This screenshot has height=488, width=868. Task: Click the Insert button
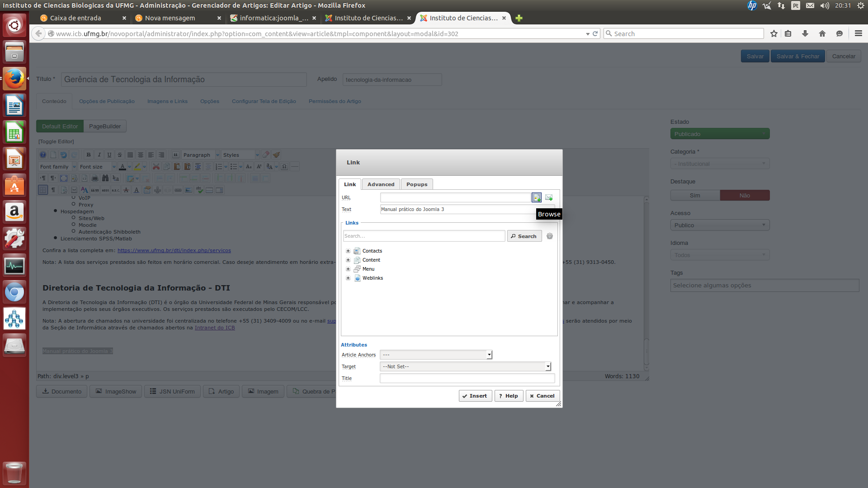[x=475, y=396]
